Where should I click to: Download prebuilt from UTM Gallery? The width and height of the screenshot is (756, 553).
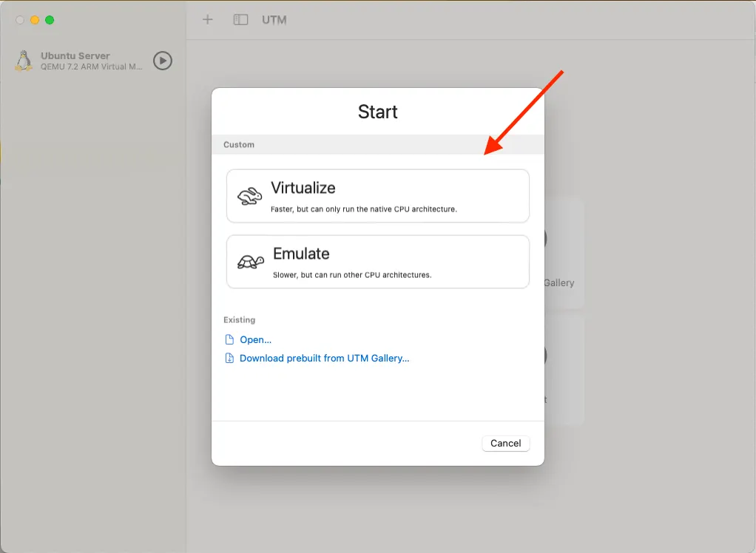(323, 358)
